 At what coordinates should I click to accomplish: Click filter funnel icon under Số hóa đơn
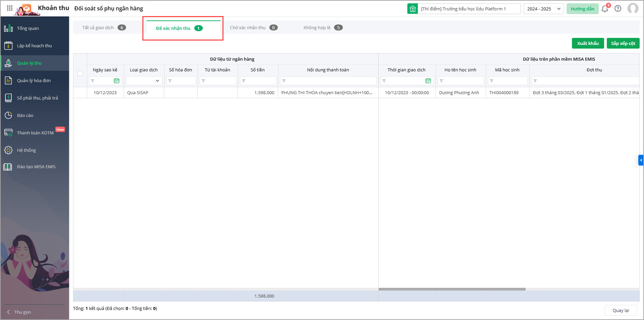[170, 81]
